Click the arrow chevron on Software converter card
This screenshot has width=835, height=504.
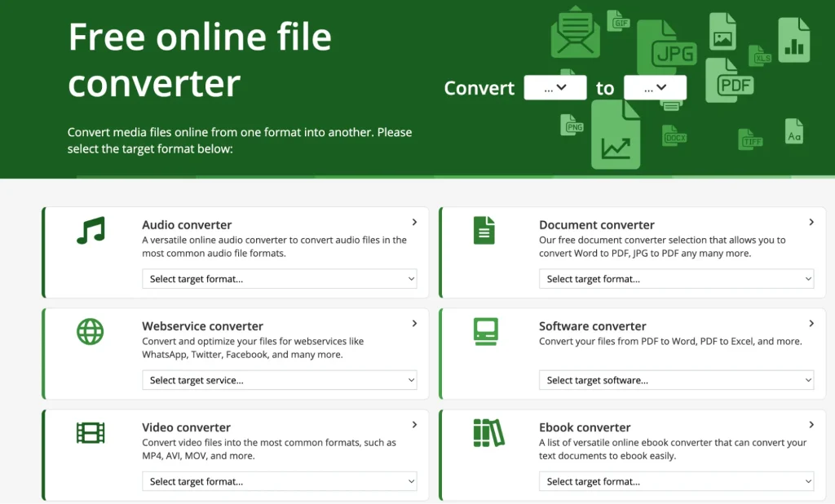[x=811, y=324]
